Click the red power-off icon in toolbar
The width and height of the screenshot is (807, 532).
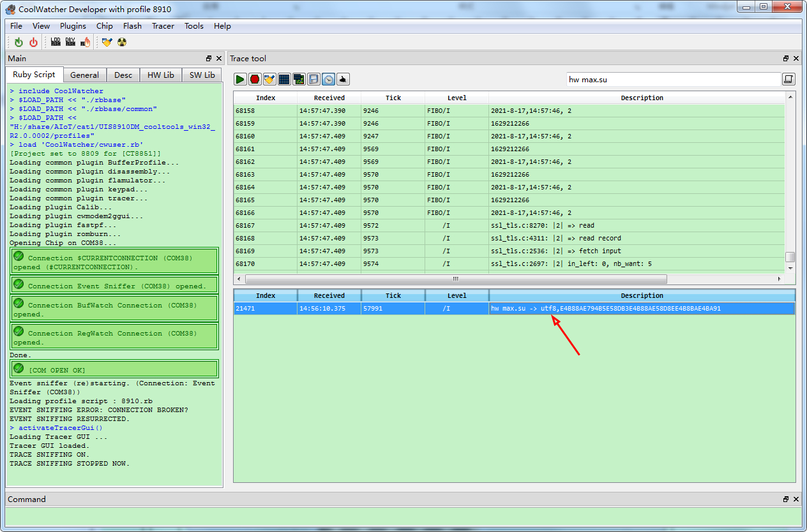point(33,42)
